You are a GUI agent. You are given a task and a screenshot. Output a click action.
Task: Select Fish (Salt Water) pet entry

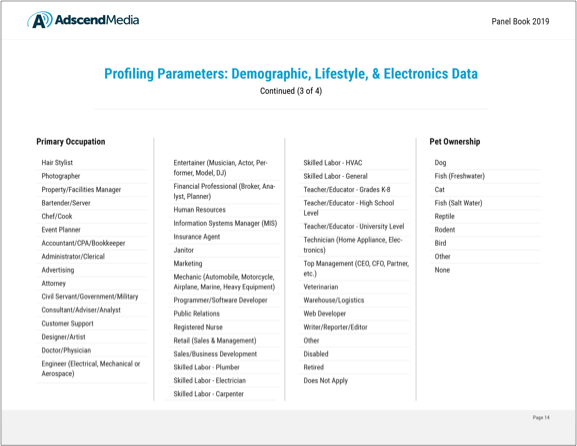pyautogui.click(x=458, y=203)
